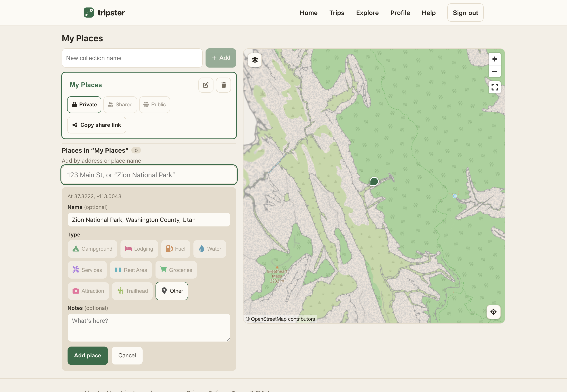Go to Home page
567x392 pixels.
(309, 13)
